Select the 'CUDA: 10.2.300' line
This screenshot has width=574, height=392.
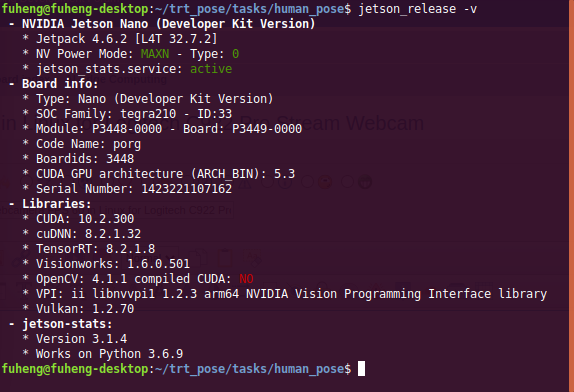(85, 219)
